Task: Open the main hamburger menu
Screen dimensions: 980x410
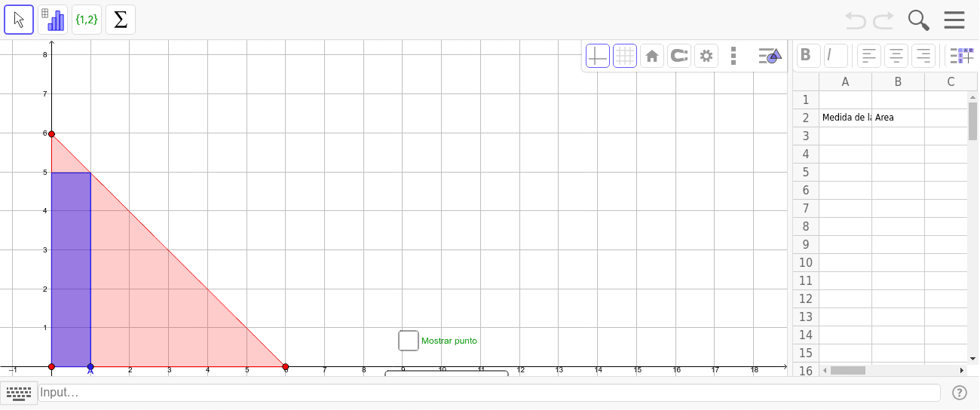Action: pyautogui.click(x=954, y=20)
